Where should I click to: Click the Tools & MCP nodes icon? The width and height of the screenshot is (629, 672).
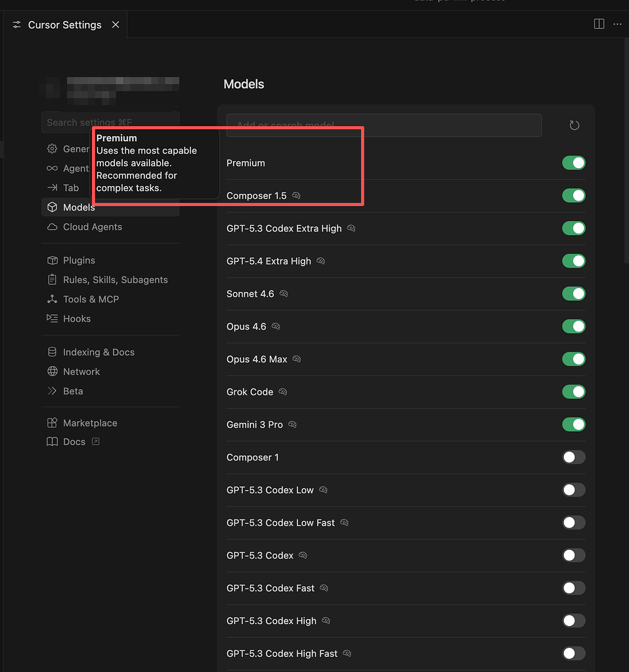(53, 299)
